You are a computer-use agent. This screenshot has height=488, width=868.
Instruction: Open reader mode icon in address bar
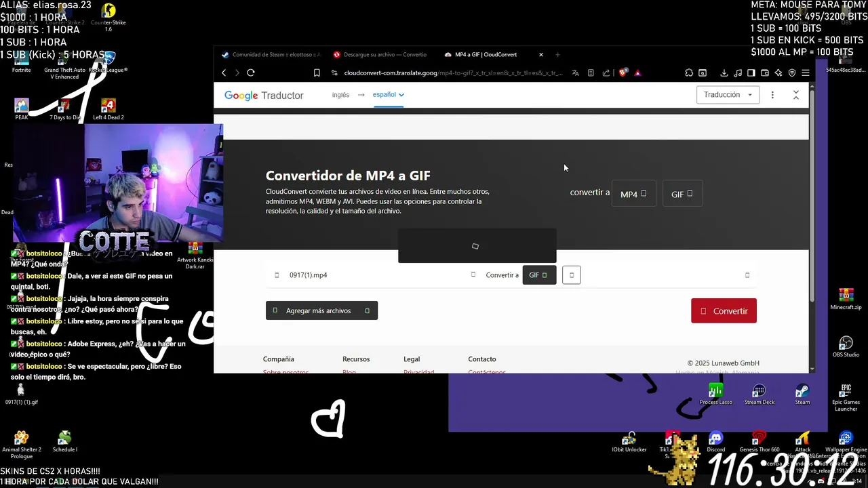point(591,73)
